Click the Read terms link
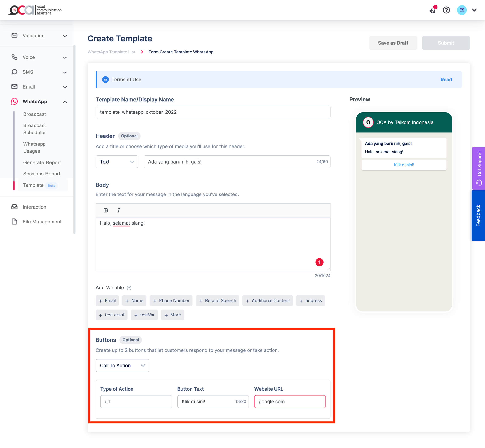Viewport: 485px width, 448px height. [x=446, y=80]
